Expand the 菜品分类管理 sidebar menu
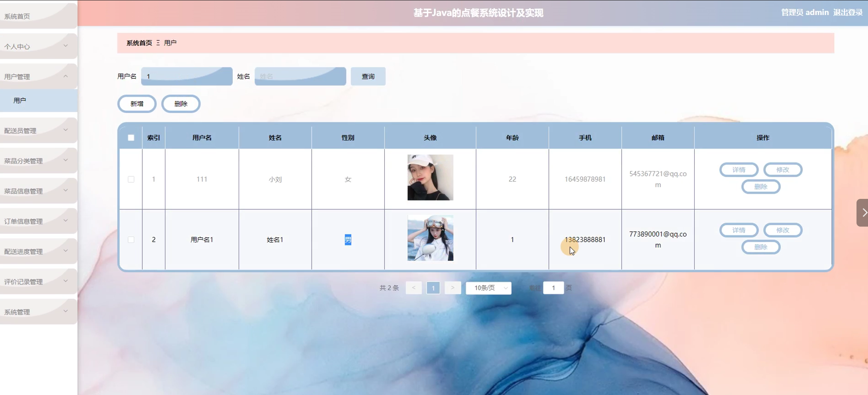This screenshot has width=868, height=395. 38,160
